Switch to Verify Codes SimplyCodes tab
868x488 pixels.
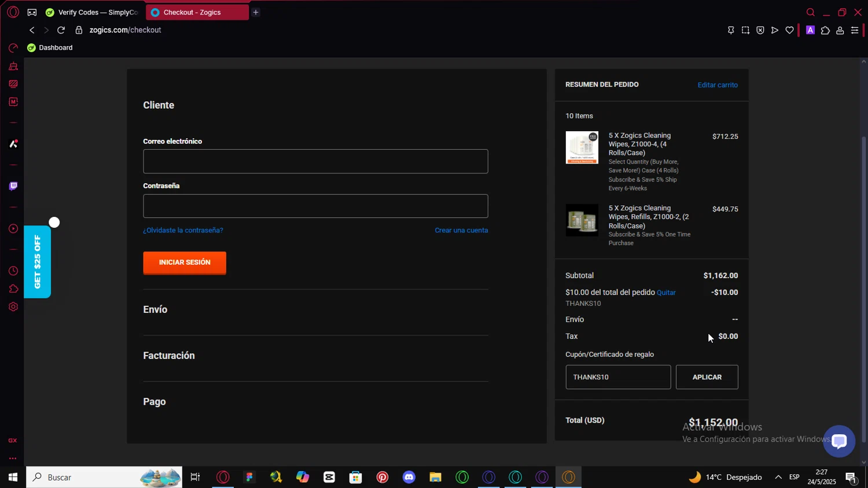click(93, 12)
